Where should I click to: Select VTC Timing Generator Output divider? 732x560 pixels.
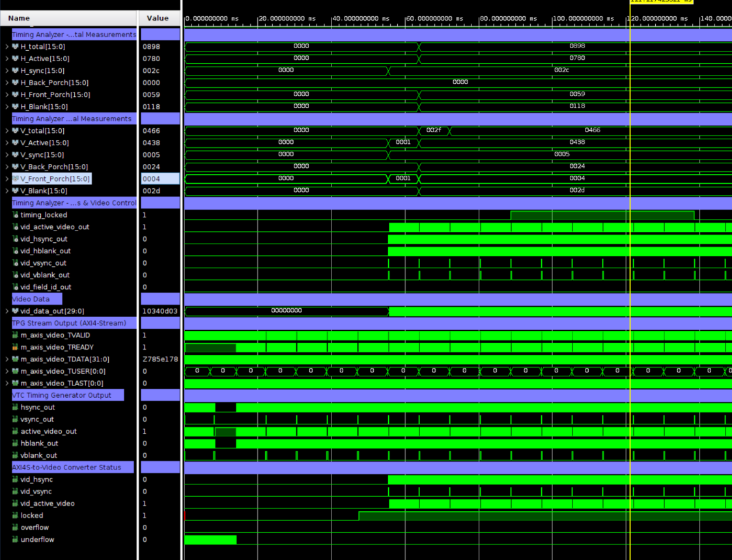68,395
